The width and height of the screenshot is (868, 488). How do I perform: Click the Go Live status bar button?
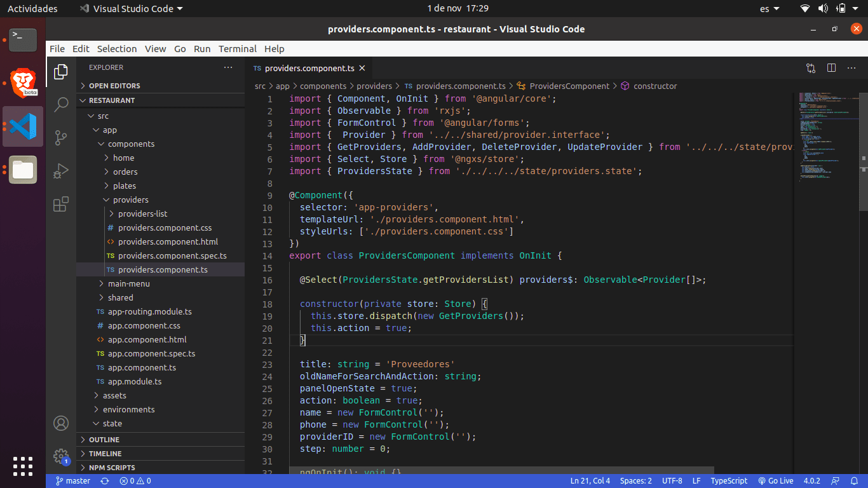(x=776, y=481)
